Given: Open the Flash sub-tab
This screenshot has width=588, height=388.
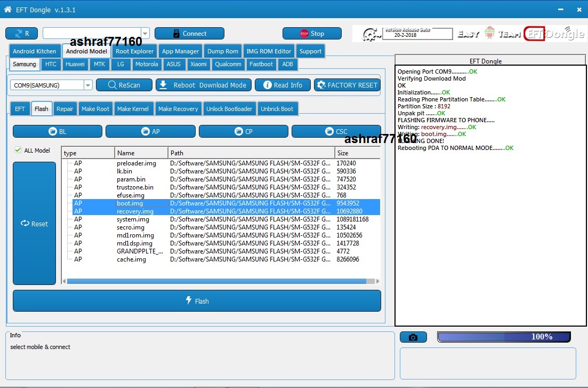Looking at the screenshot, I should [41, 109].
